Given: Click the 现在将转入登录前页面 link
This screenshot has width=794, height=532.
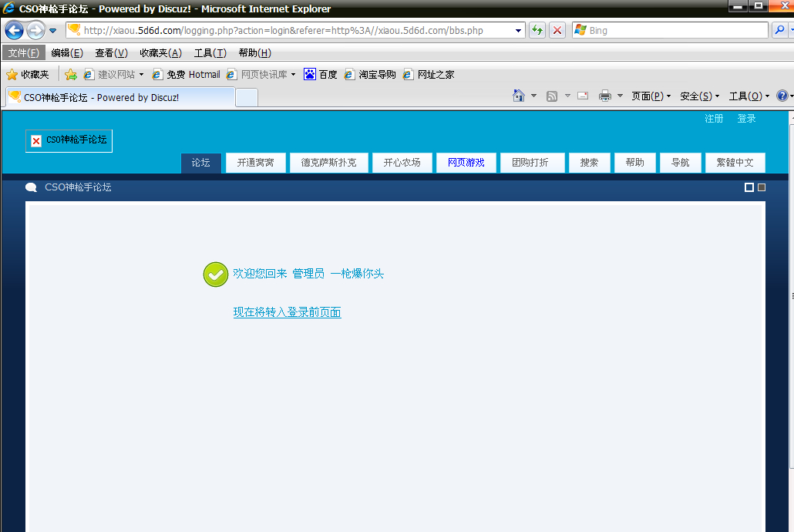Looking at the screenshot, I should click(287, 312).
